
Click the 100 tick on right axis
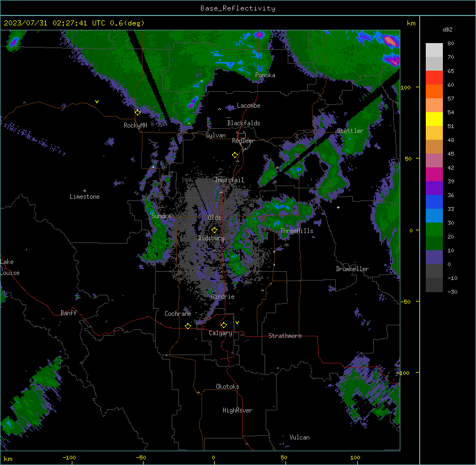point(405,87)
